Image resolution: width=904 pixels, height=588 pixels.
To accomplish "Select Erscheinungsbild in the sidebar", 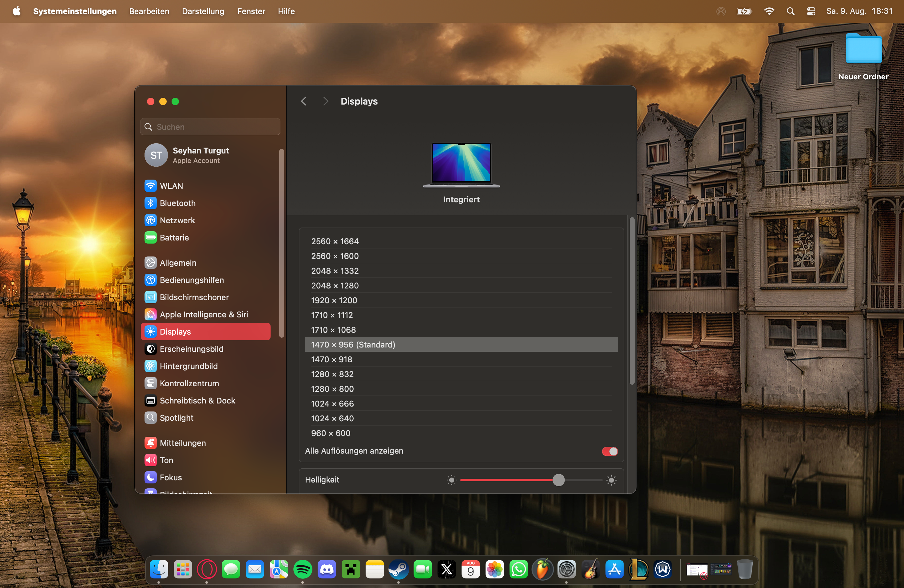I will point(205,349).
